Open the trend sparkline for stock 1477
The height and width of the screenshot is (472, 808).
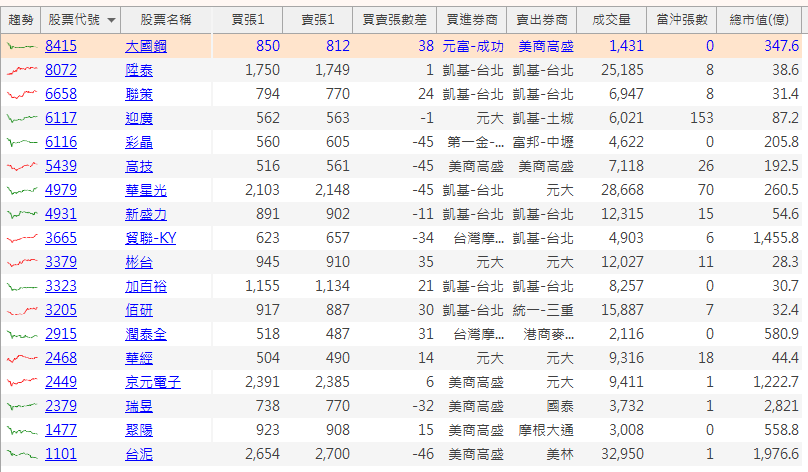pyautogui.click(x=22, y=430)
